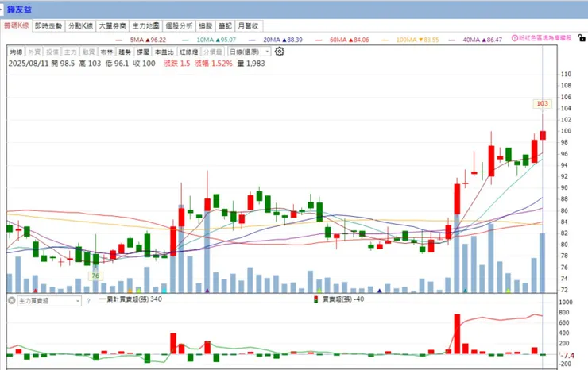
Task: Toggle the 均線 overlay button
Action: [x=16, y=52]
